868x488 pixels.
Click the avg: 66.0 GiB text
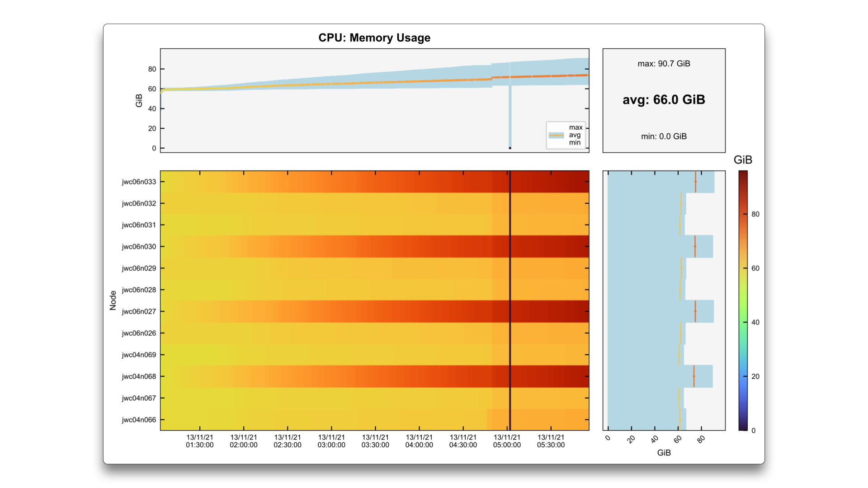[663, 99]
